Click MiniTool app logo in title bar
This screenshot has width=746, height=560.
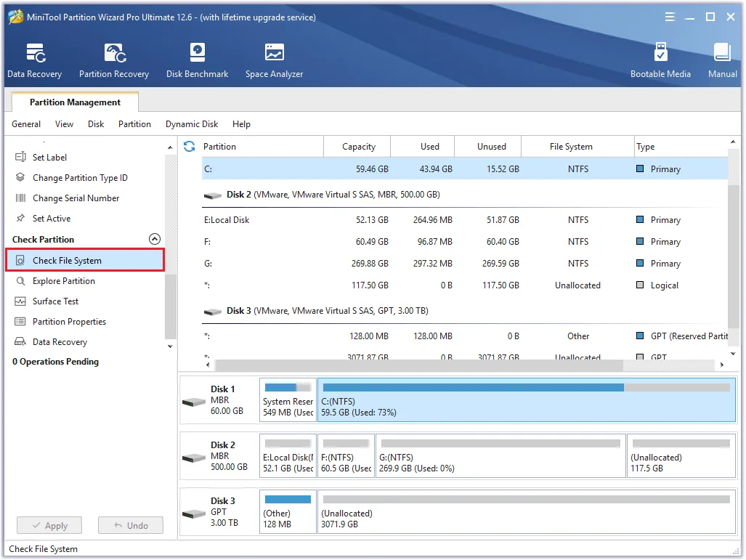(16, 17)
